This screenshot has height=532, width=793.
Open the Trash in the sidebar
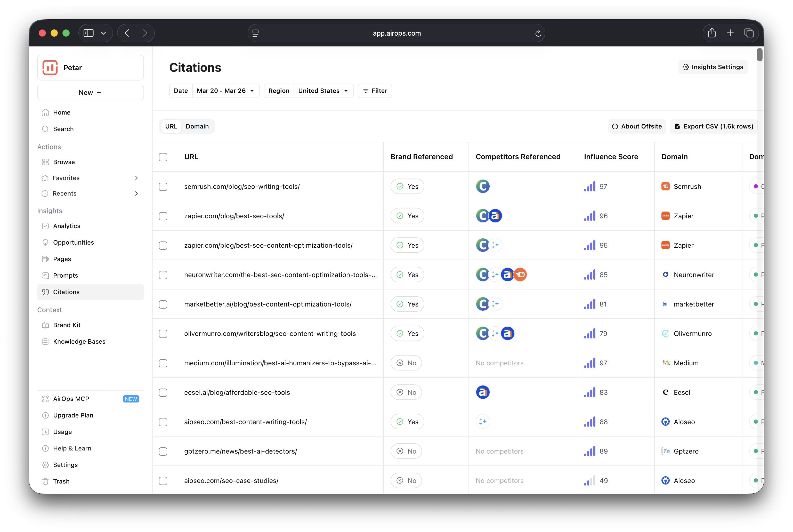pos(61,481)
